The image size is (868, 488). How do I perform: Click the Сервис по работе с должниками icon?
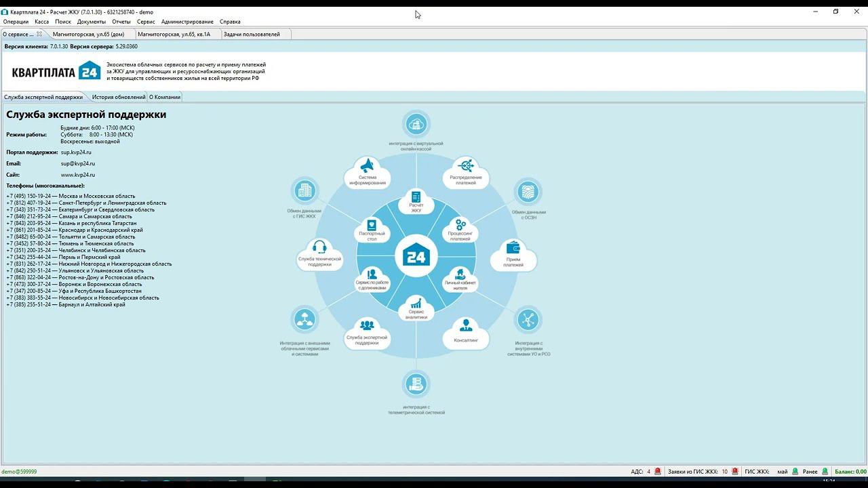tap(372, 274)
